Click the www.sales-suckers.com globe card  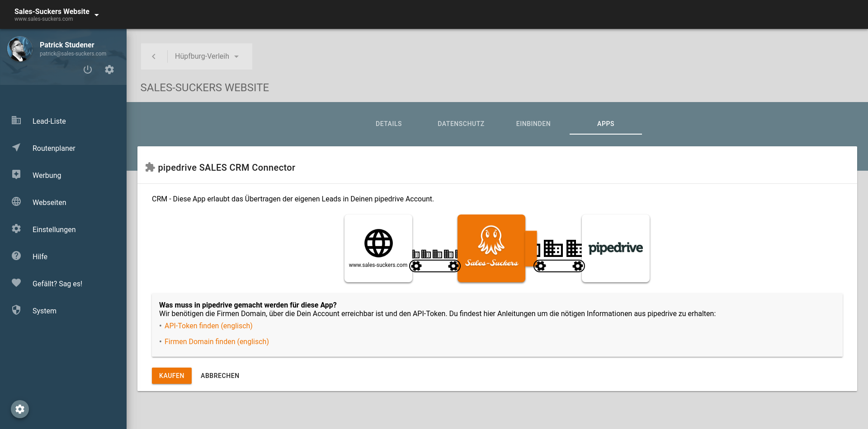pos(378,248)
